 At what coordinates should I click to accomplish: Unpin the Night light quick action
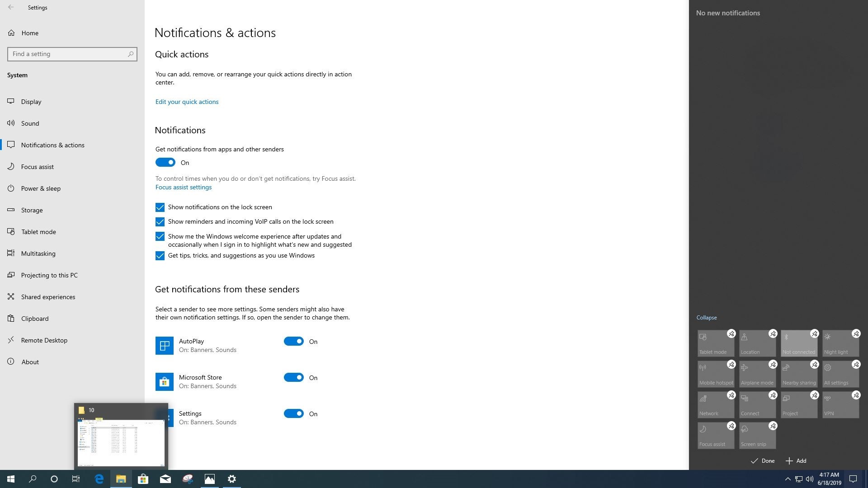point(856,334)
